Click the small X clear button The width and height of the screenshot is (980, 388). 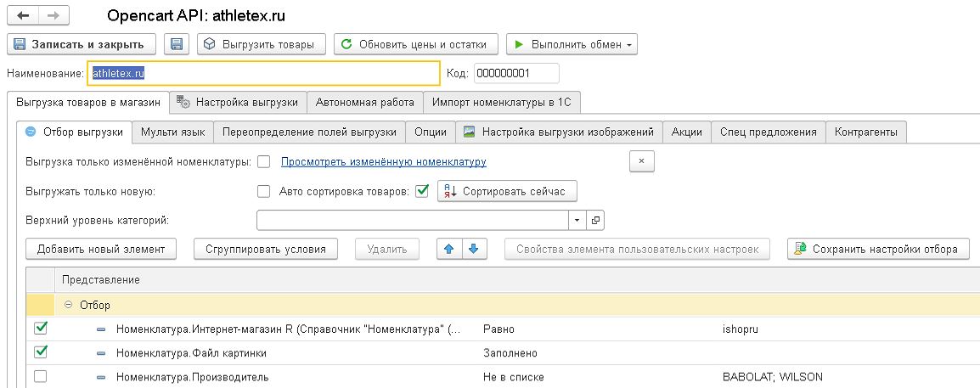(x=641, y=161)
